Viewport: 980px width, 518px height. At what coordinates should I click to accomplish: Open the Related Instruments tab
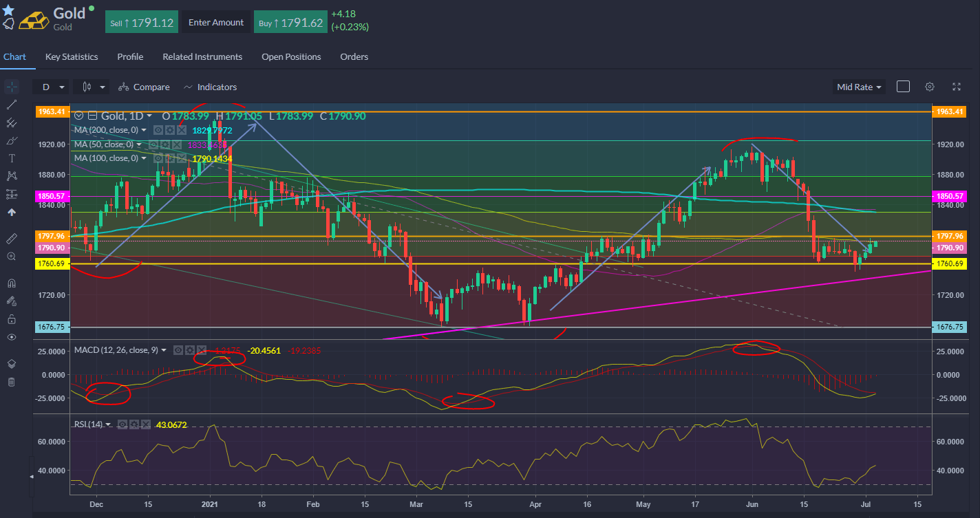(202, 57)
